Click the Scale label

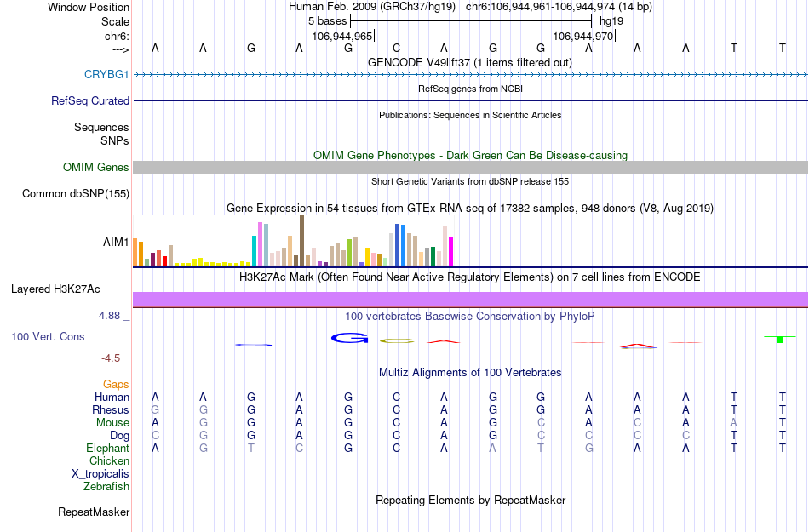click(x=115, y=21)
